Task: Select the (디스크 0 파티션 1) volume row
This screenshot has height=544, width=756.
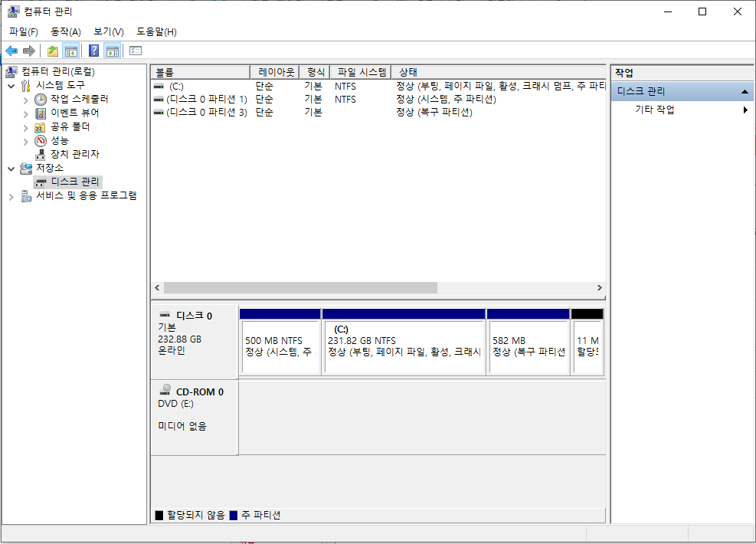Action: (x=378, y=100)
